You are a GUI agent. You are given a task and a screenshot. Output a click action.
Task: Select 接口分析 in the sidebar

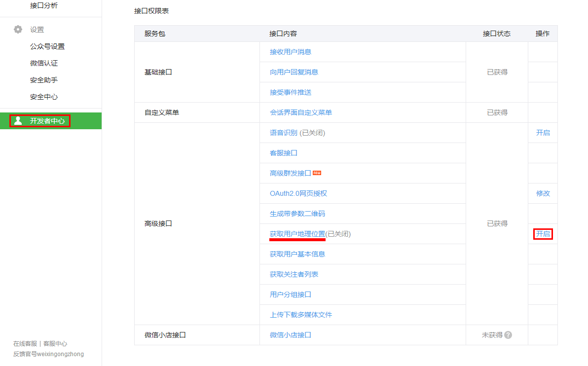44,5
